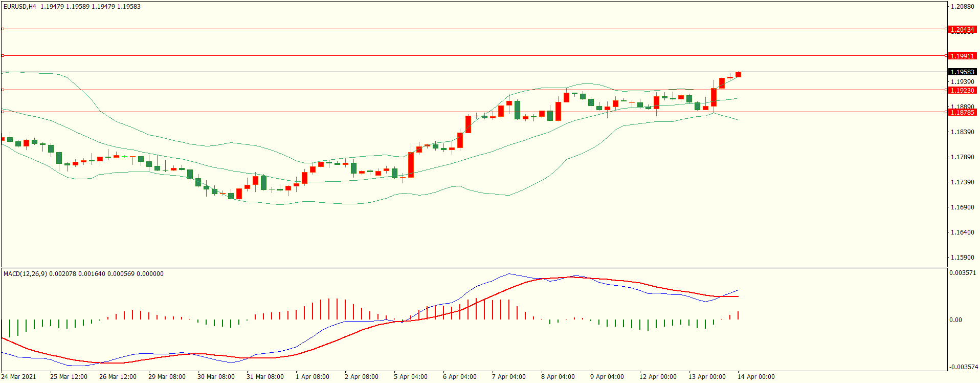Click the 9 Apr 04:00 time label

(607, 377)
